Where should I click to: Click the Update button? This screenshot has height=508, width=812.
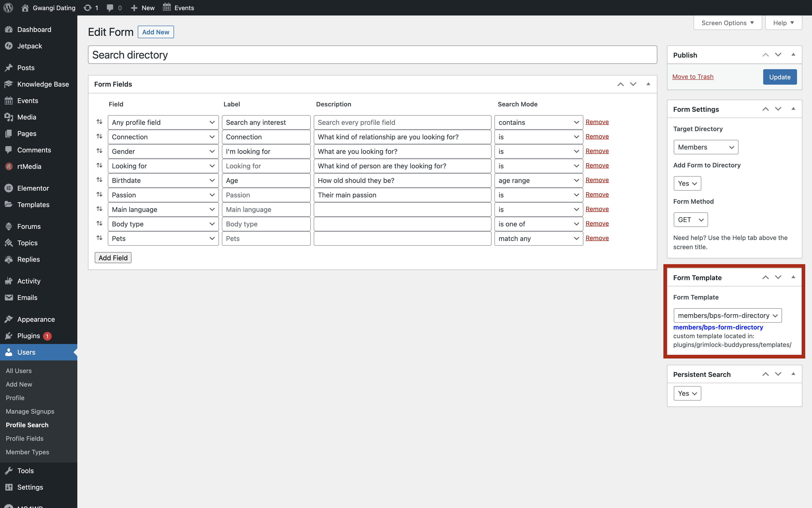(779, 77)
